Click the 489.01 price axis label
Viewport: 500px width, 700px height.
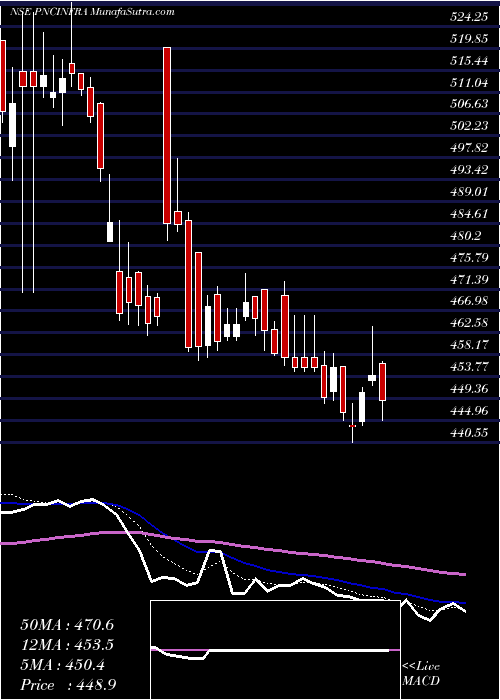[x=468, y=192]
